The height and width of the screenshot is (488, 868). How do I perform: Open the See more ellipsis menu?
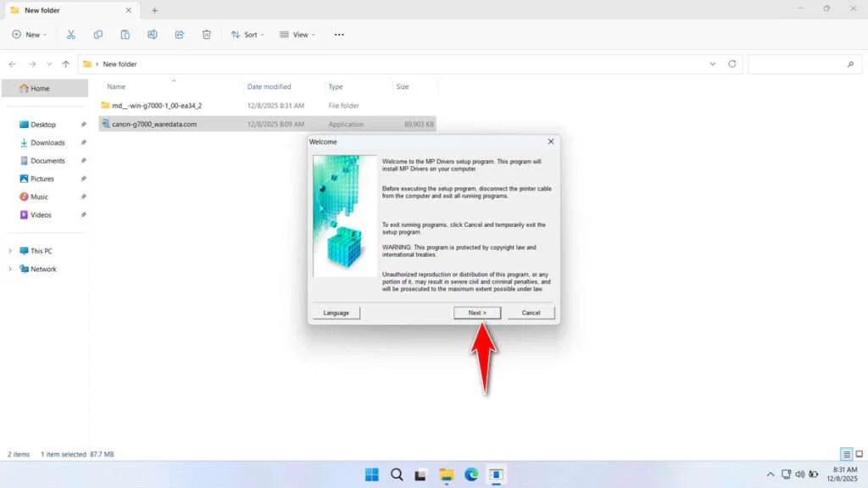pyautogui.click(x=339, y=34)
